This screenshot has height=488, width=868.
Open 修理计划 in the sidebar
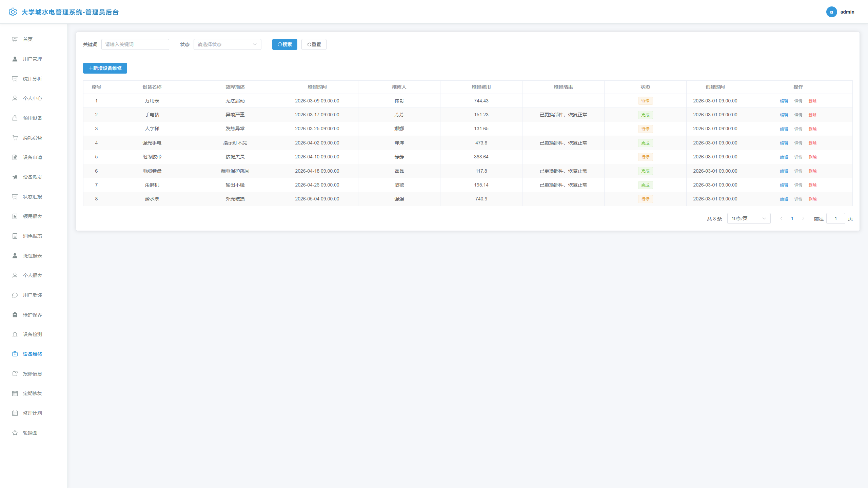33,413
